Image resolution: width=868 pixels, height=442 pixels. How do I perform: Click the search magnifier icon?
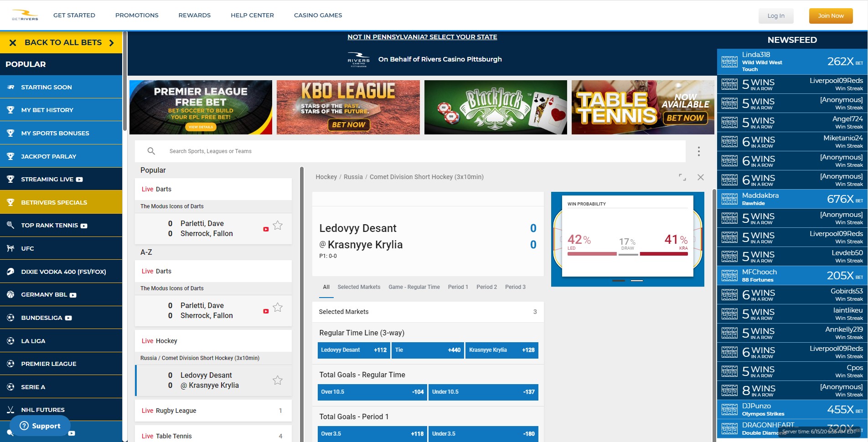tap(151, 151)
